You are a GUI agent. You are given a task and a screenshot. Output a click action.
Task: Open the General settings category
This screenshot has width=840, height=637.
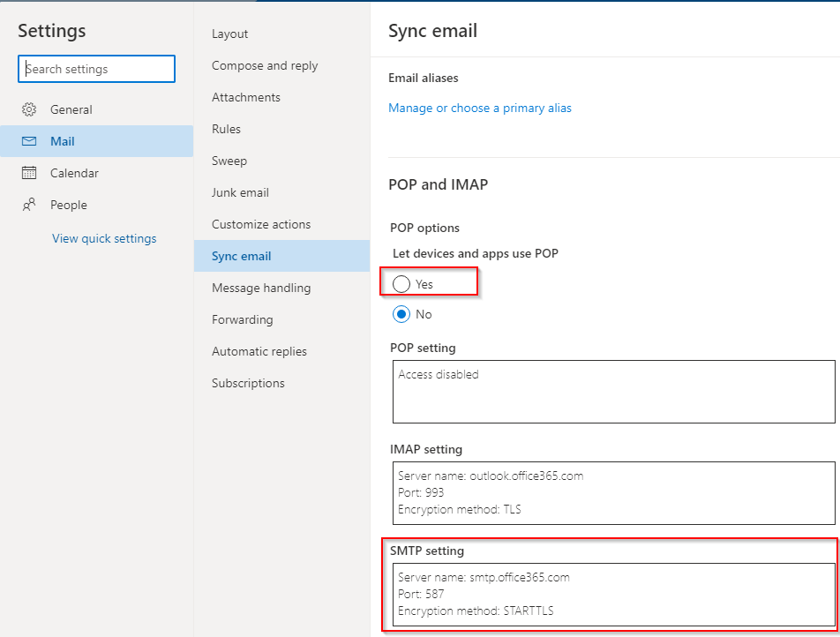pyautogui.click(x=96, y=109)
